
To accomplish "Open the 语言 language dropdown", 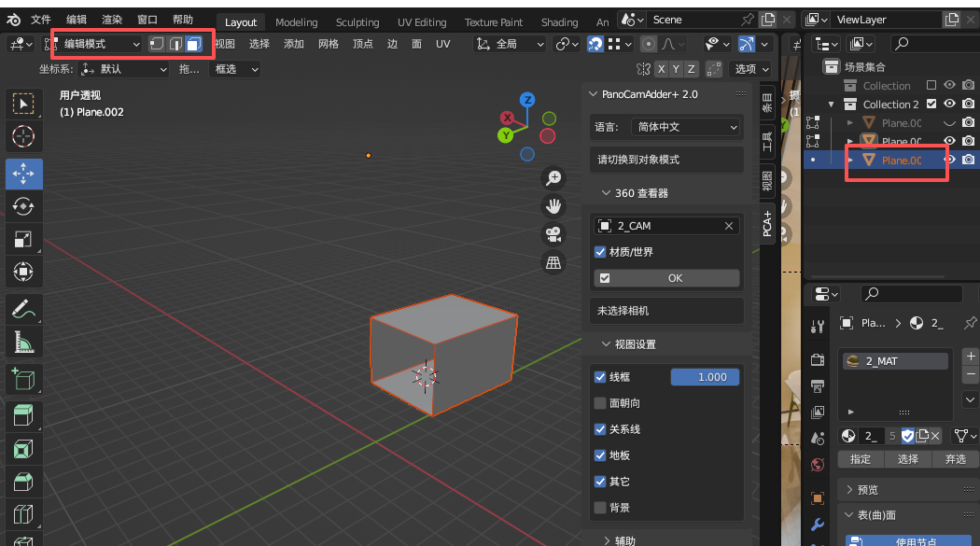I will click(x=686, y=127).
